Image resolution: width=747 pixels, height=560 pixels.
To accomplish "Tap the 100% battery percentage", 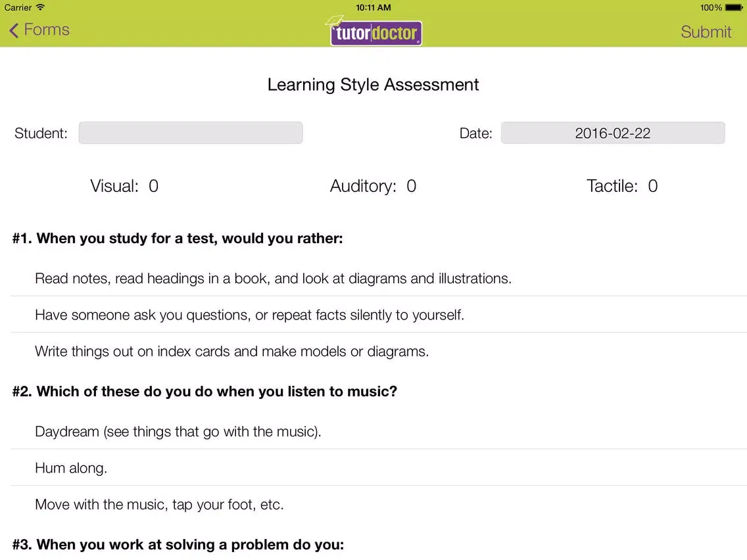I will click(711, 8).
